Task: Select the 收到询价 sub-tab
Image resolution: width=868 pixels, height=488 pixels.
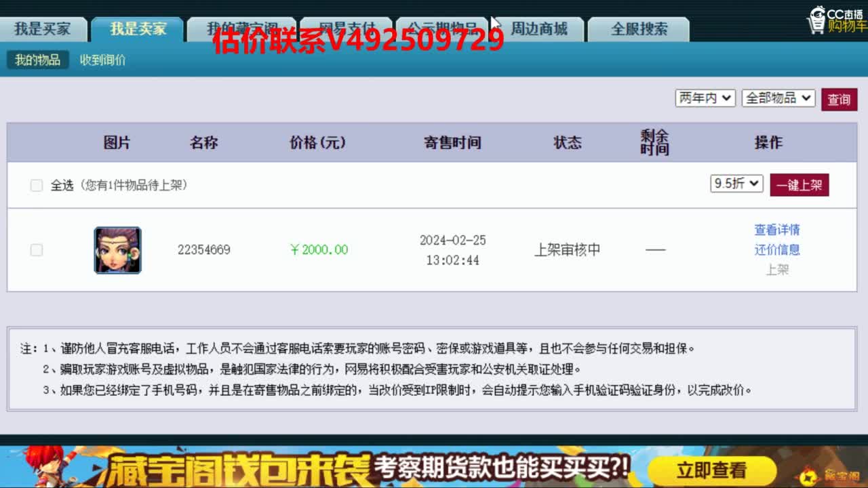Action: click(x=102, y=60)
